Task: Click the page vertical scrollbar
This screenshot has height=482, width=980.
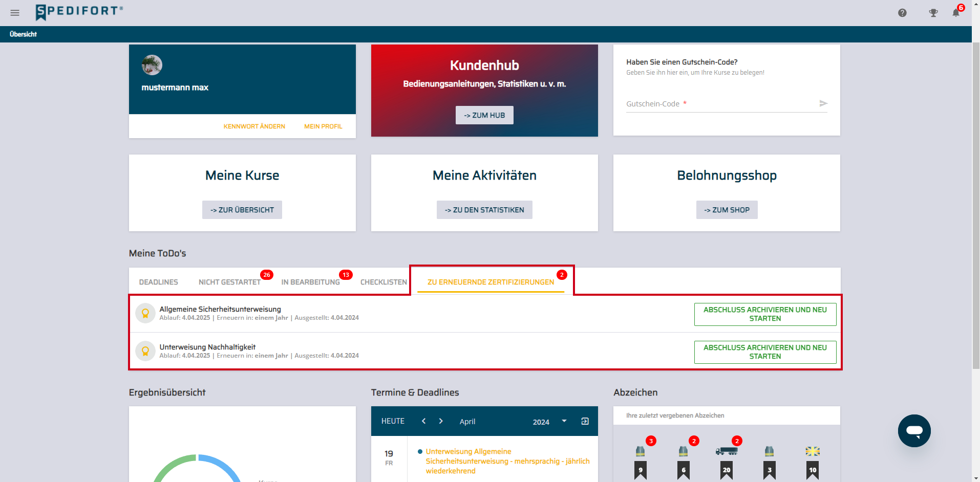Action: point(976,205)
